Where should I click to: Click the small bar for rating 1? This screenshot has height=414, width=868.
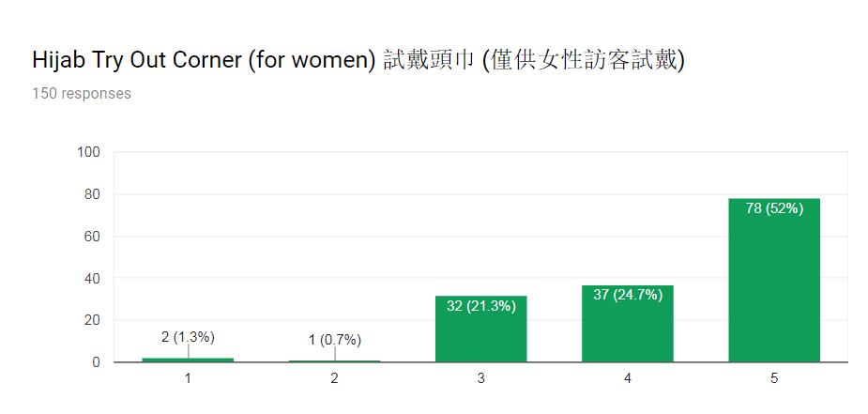coord(188,360)
